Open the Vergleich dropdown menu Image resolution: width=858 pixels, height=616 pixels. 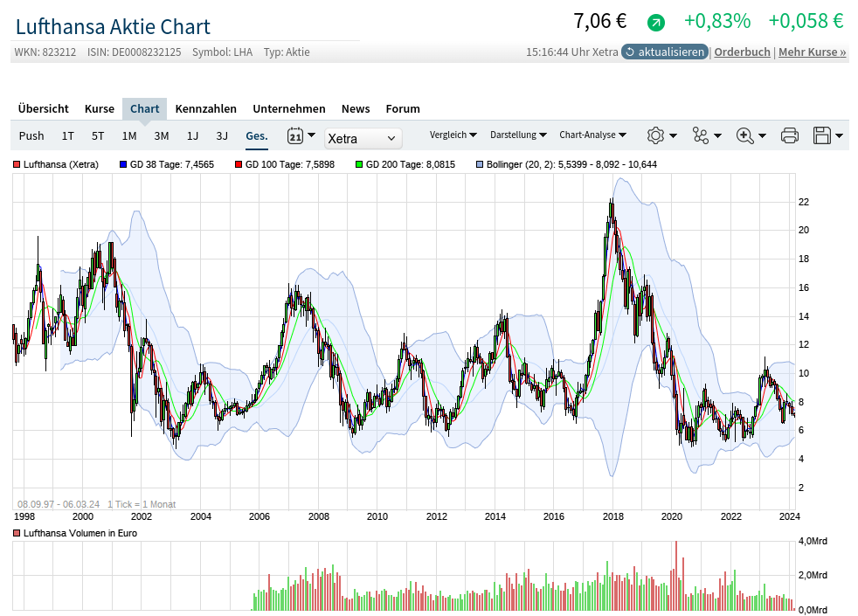[x=453, y=135]
